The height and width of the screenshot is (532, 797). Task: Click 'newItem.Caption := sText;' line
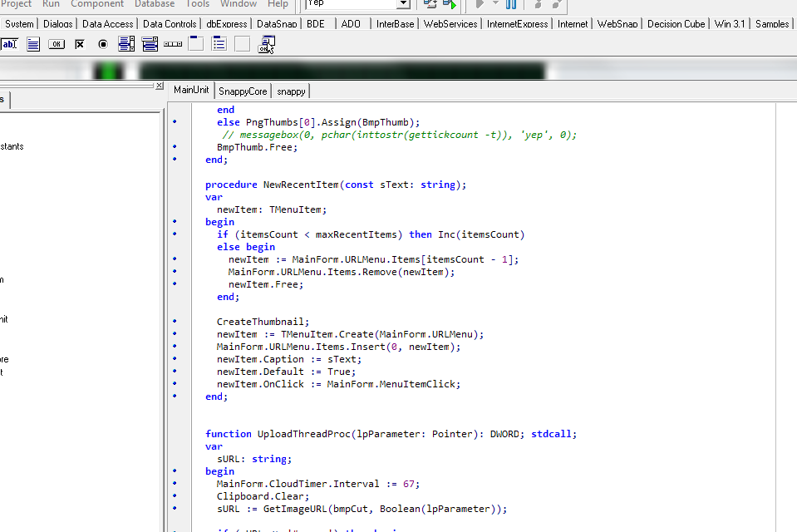289,359
